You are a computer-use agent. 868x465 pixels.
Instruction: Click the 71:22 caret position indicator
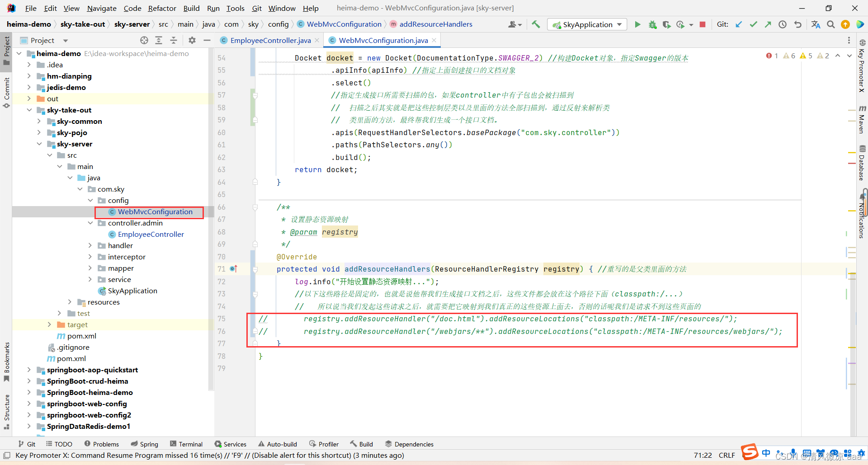[x=703, y=456]
